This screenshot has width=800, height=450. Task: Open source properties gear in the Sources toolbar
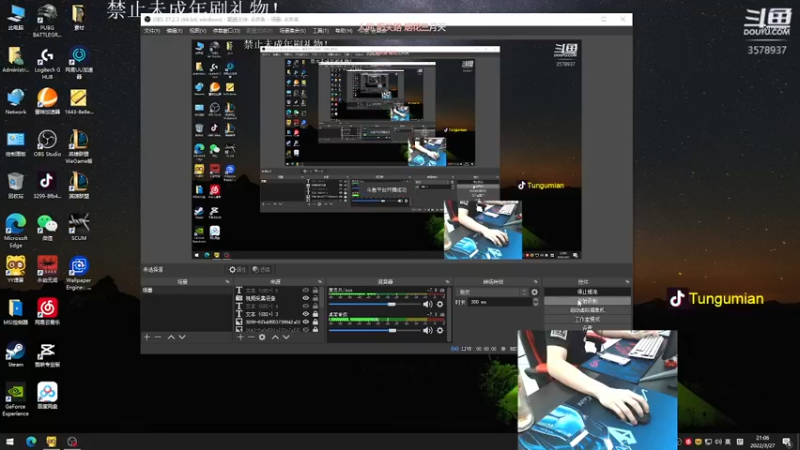coord(262,337)
